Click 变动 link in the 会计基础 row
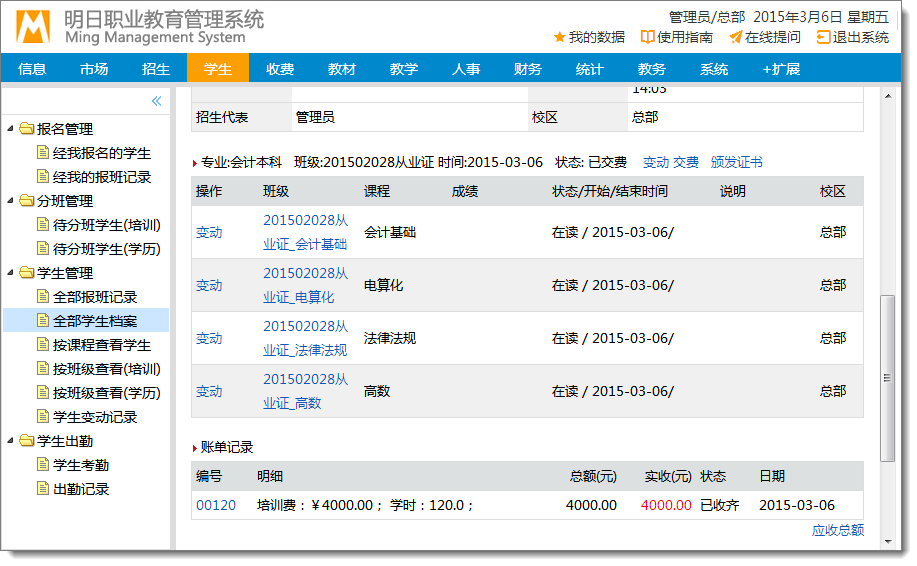Viewport: 917px width, 566px height. coord(209,232)
